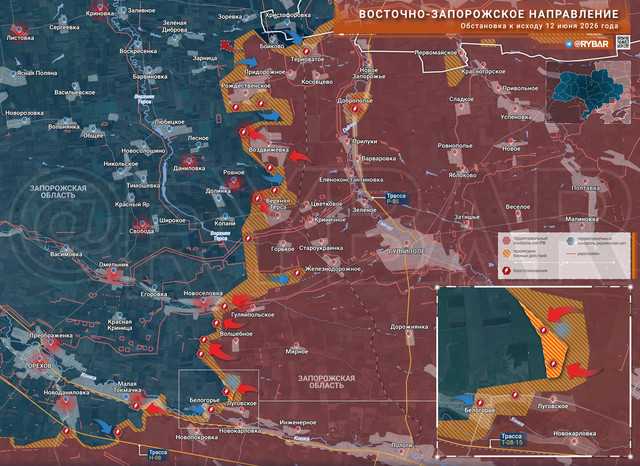Click the Ровнополье label
Screen dimensions: 640x466
(455, 146)
